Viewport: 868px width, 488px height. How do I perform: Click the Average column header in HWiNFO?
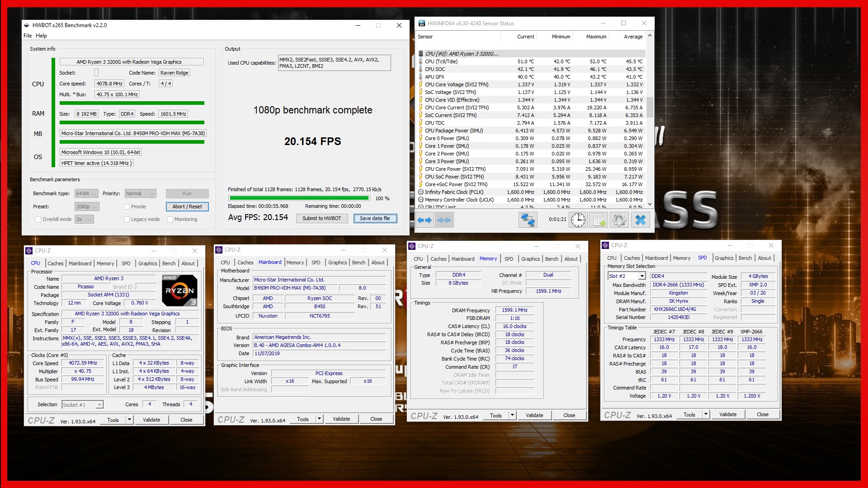coord(633,37)
